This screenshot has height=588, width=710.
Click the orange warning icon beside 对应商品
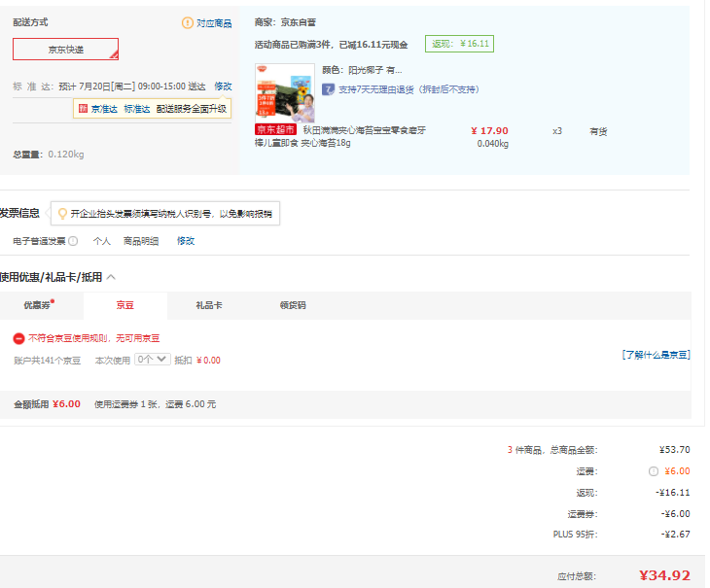[x=188, y=23]
